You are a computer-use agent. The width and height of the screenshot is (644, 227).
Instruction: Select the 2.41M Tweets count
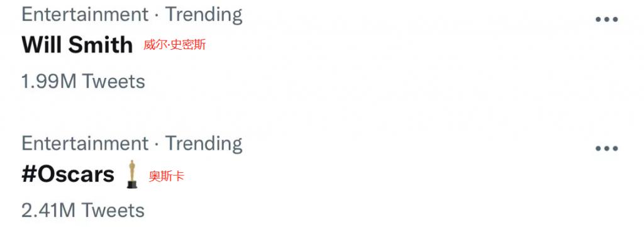point(83,211)
